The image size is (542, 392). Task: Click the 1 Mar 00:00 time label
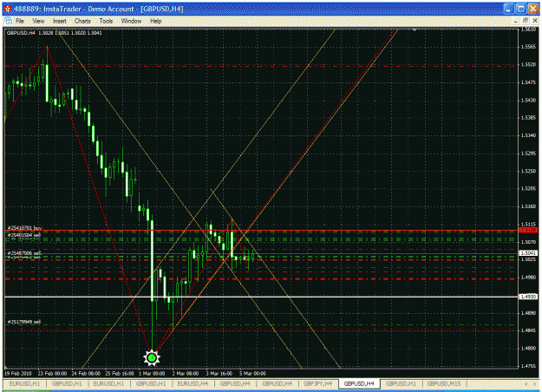pos(152,373)
